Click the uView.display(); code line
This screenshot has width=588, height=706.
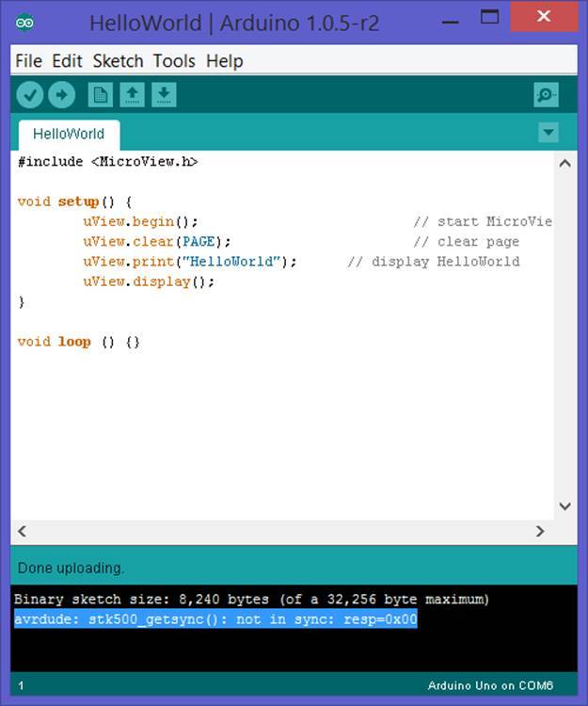coord(149,281)
